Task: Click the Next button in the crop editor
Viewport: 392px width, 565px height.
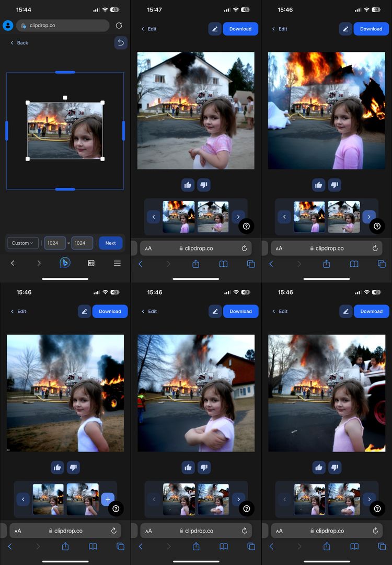Action: (110, 243)
